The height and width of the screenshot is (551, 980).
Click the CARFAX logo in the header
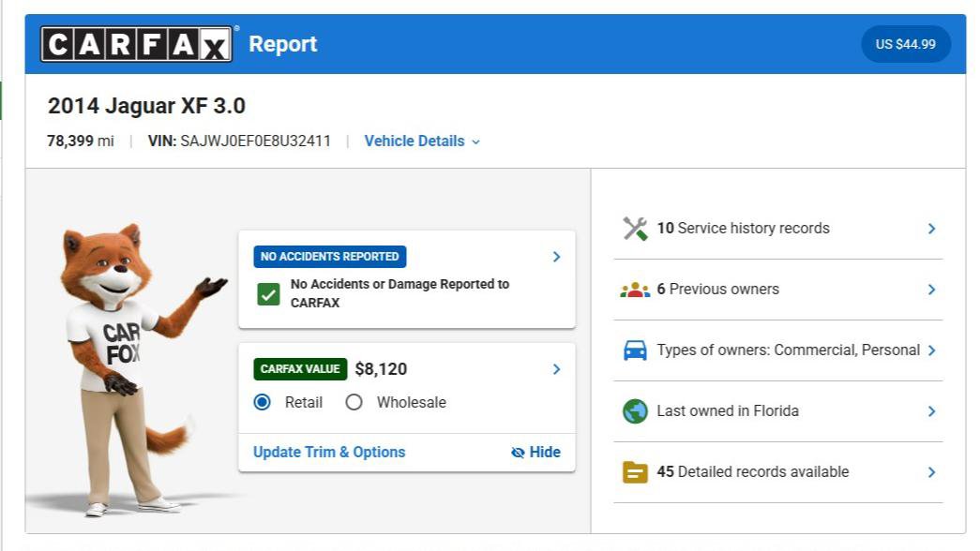(136, 44)
